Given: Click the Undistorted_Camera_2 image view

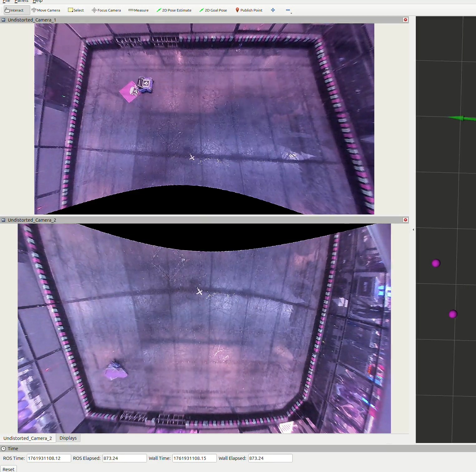Looking at the screenshot, I should (x=204, y=328).
